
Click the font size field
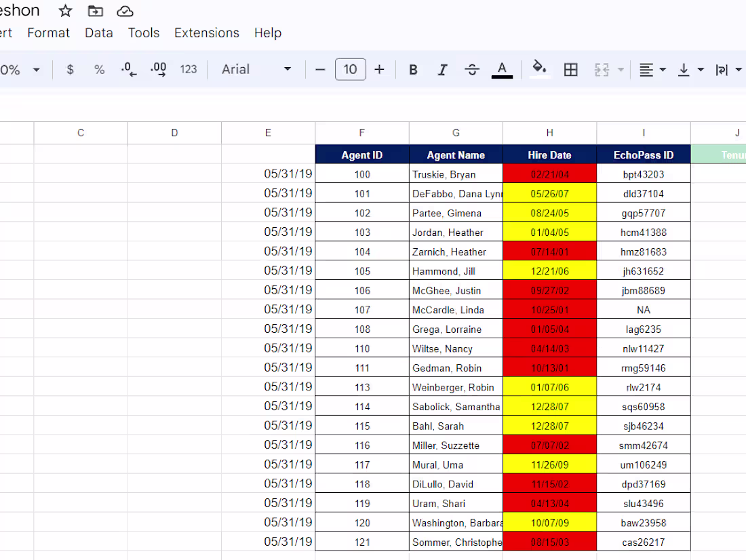350,69
